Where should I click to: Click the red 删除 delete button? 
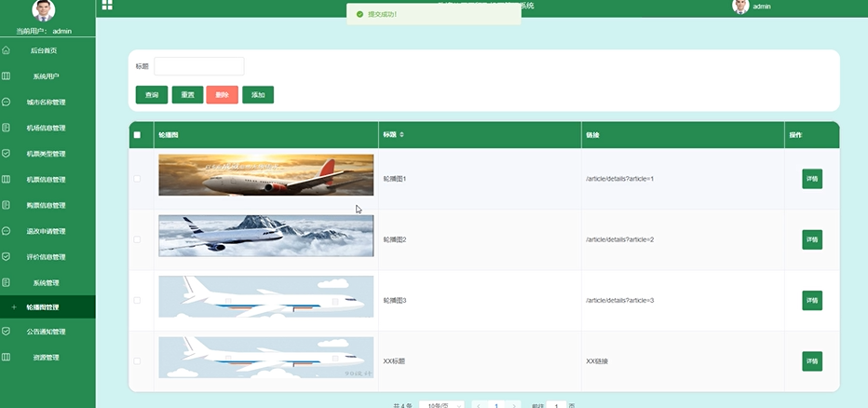pyautogui.click(x=222, y=95)
